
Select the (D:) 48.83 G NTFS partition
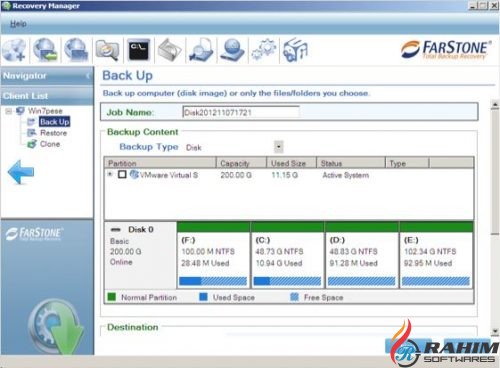[362, 256]
